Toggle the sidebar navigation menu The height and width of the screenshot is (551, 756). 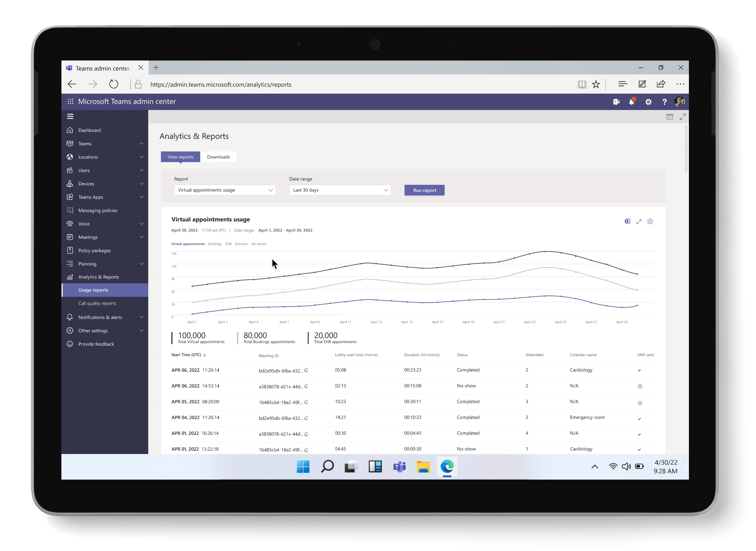tap(70, 117)
